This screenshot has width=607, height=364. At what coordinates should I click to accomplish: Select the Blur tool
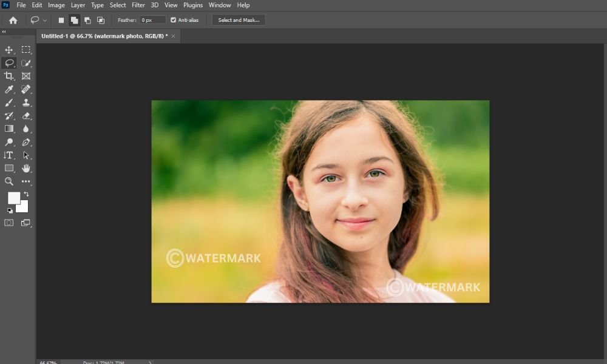tap(26, 129)
